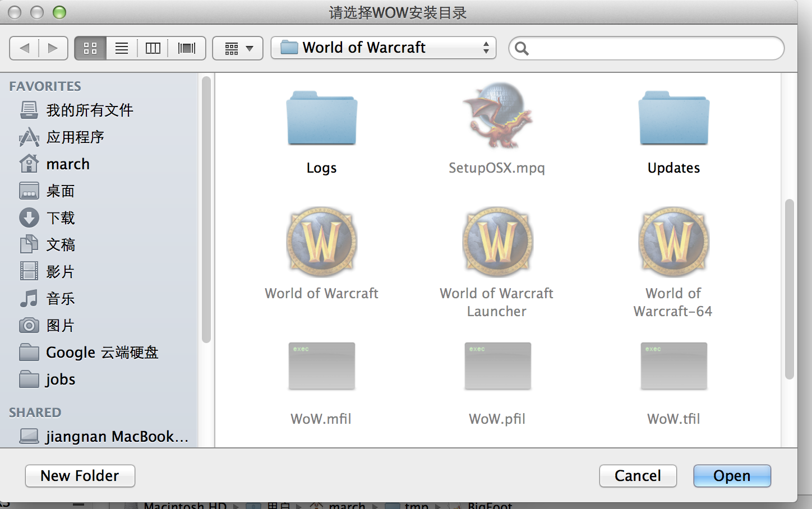
Task: Select Google 云端硬盘 folder
Action: coord(90,352)
